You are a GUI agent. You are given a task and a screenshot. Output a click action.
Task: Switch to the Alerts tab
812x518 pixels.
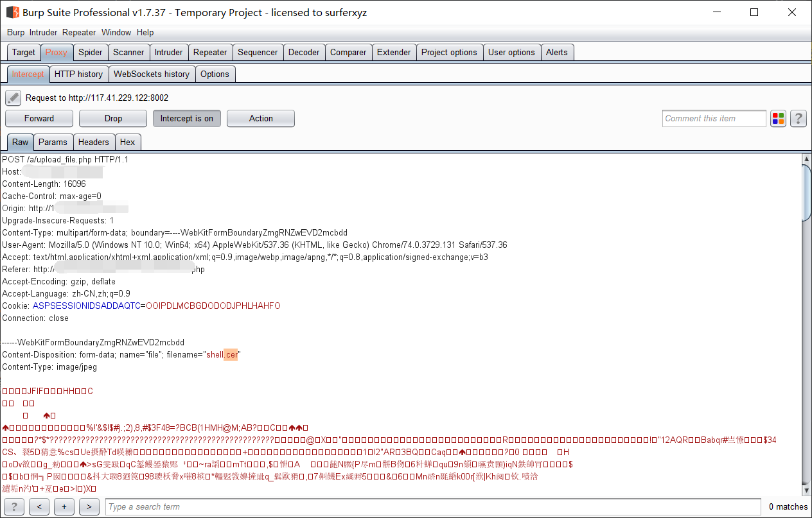click(x=557, y=53)
